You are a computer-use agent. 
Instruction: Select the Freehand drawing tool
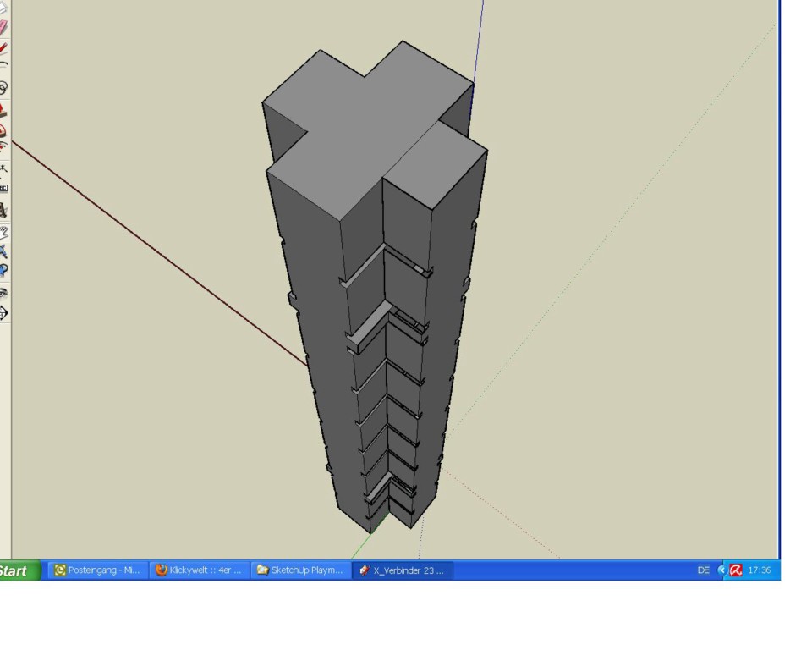(x=3, y=87)
